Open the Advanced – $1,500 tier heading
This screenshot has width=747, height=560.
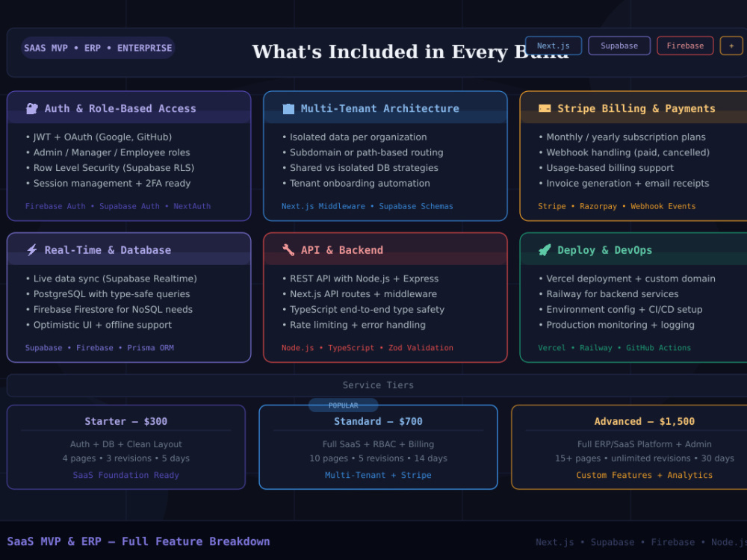pyautogui.click(x=644, y=421)
